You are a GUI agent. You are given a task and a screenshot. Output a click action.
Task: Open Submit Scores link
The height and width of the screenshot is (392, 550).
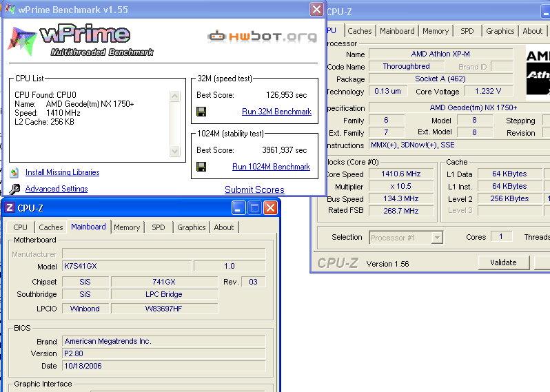coord(254,189)
